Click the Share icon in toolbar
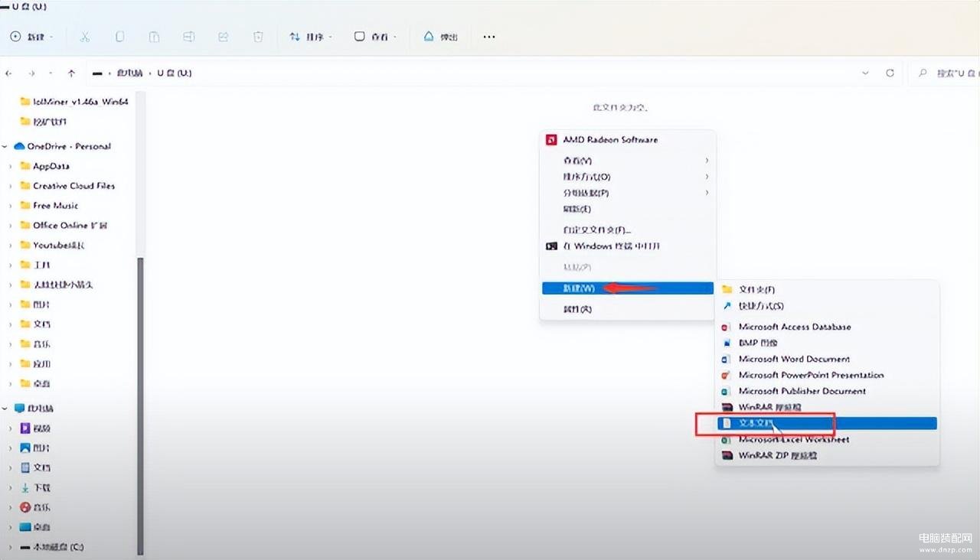Screen dimensions: 980x560 tap(224, 37)
